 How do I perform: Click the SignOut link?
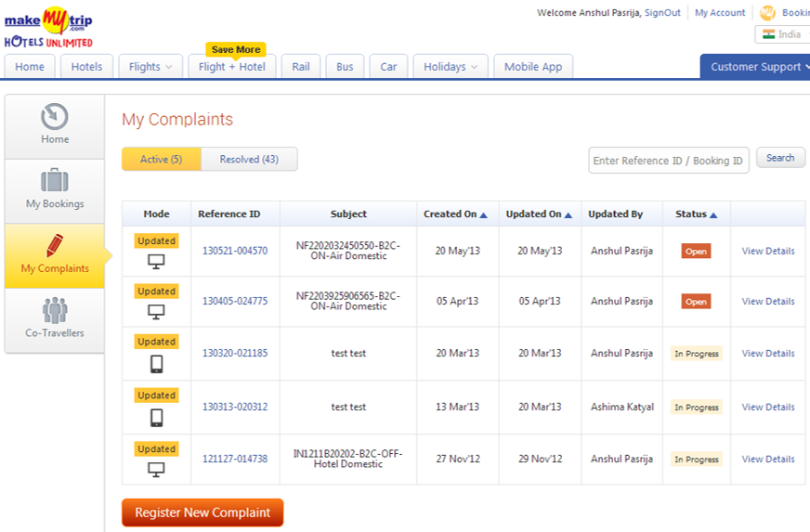(x=662, y=12)
